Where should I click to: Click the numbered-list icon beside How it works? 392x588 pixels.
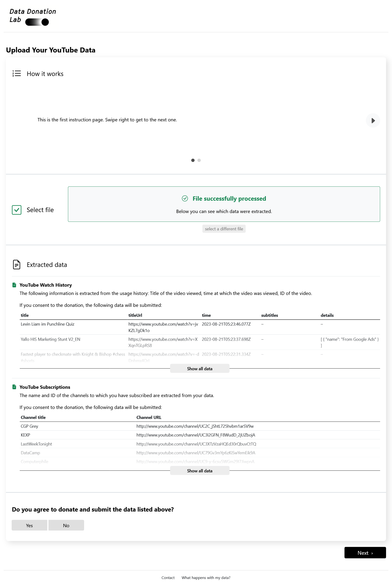16,73
